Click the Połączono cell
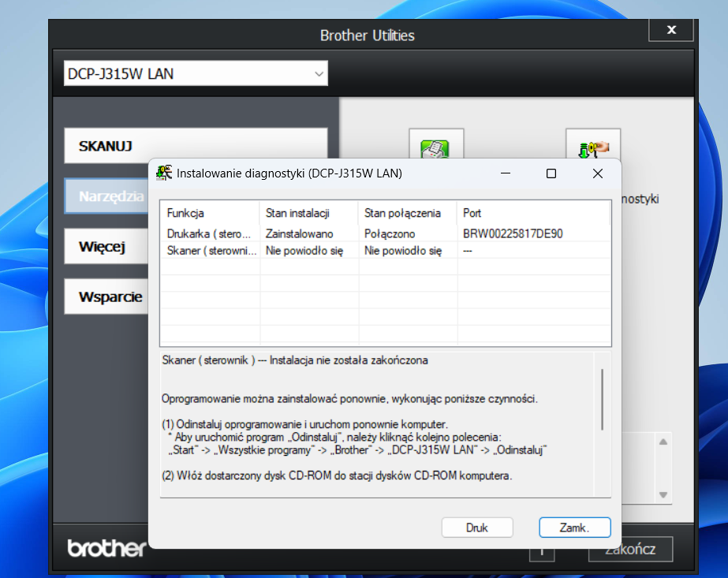This screenshot has width=728, height=578. 390,233
